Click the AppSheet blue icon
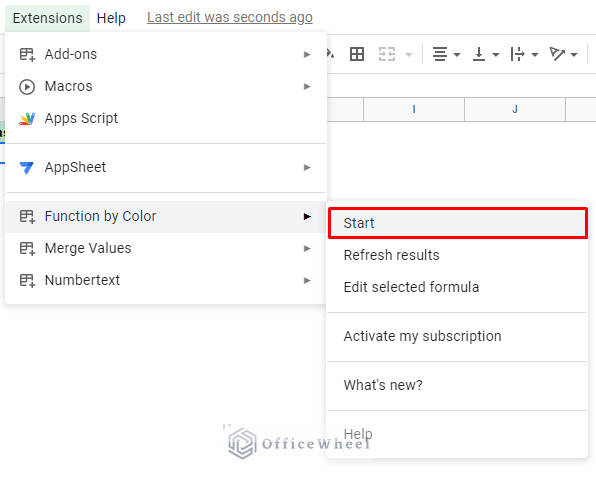The image size is (596, 482). (27, 168)
